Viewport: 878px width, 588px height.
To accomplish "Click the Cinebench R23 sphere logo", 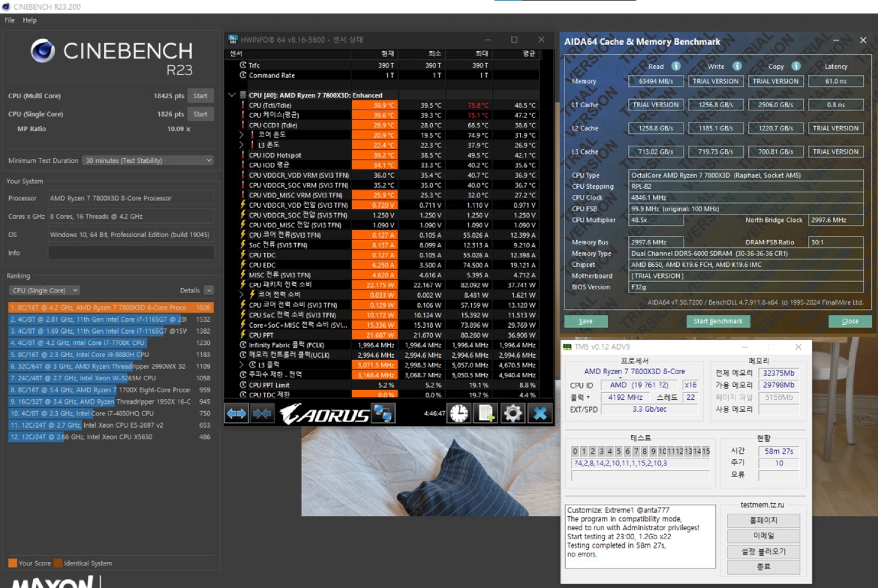I will 43,51.
